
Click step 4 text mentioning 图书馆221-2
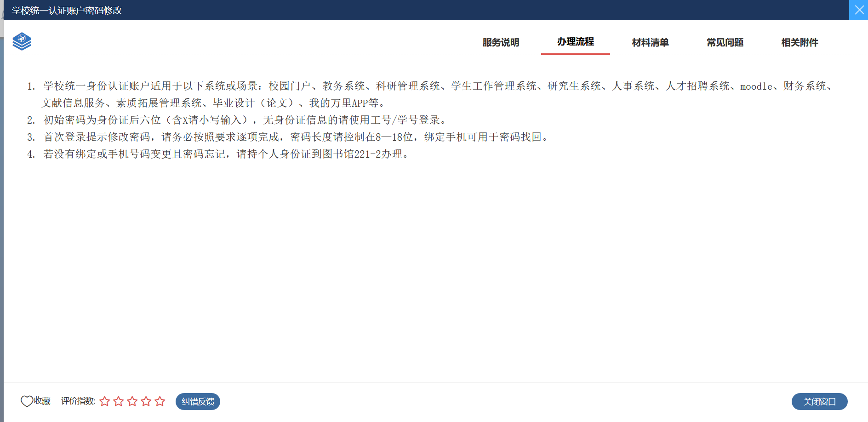tap(225, 154)
